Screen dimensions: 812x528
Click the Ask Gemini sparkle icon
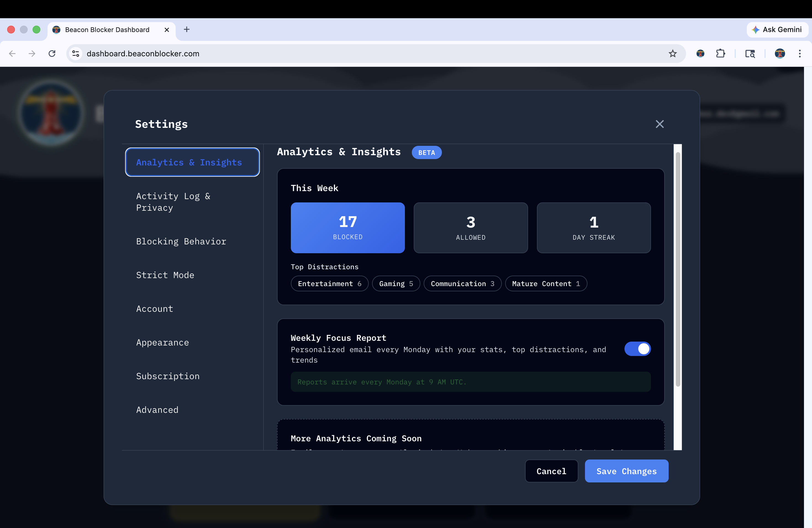coord(755,30)
